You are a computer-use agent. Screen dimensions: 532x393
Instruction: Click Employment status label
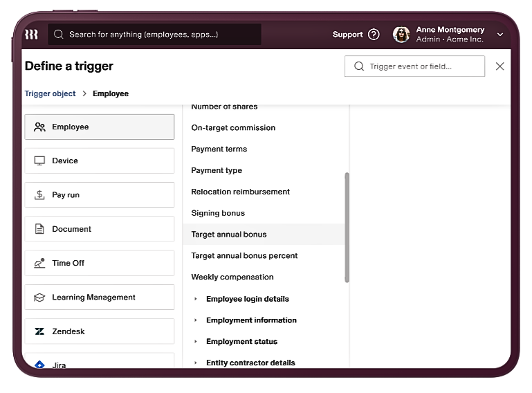(242, 342)
